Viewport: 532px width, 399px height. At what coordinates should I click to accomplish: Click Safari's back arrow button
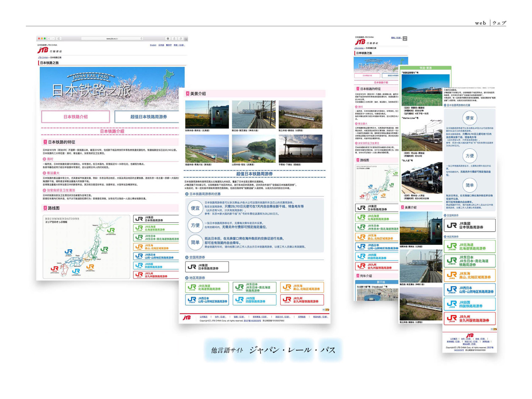[x=49, y=38]
